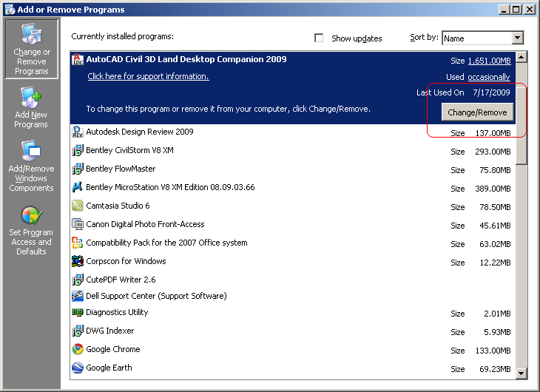Select the Dell Support Center icon
The image size is (540, 392).
[78, 296]
